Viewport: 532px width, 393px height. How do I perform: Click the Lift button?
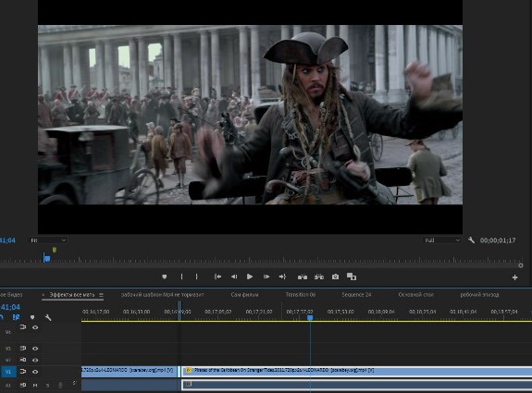click(x=303, y=277)
